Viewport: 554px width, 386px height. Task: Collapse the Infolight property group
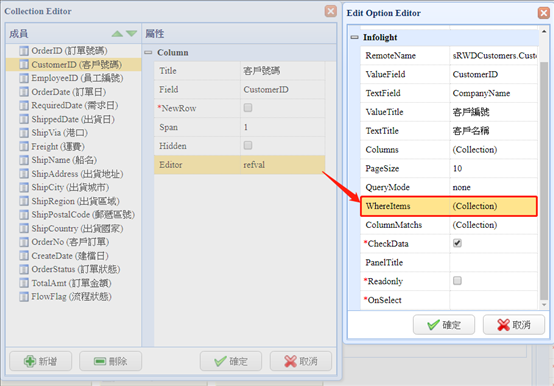(354, 37)
